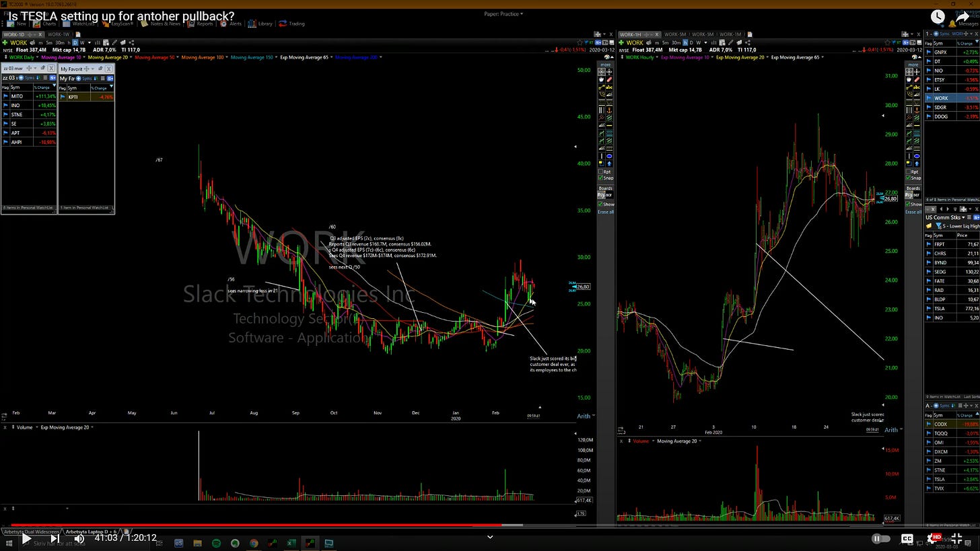
Task: Select eraser tool in right drawing toolbar
Action: tap(917, 80)
